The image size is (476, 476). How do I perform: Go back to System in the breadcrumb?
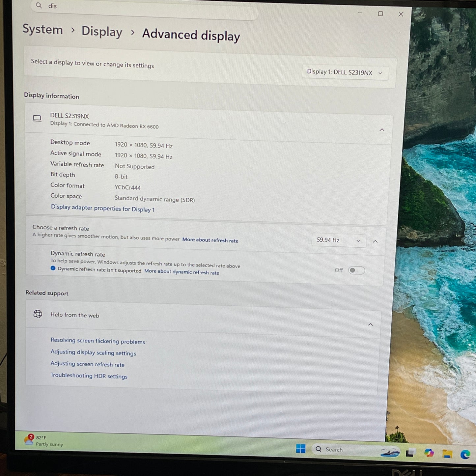point(42,29)
